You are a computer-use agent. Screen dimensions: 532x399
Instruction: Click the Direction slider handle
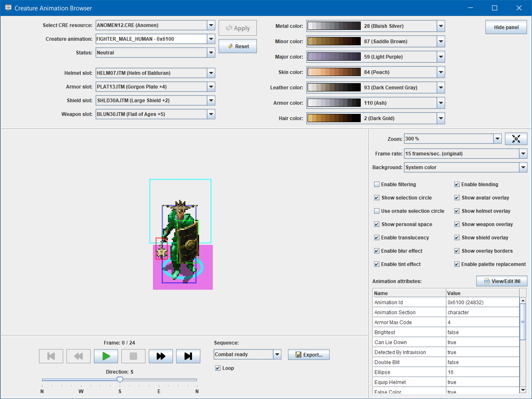120,379
